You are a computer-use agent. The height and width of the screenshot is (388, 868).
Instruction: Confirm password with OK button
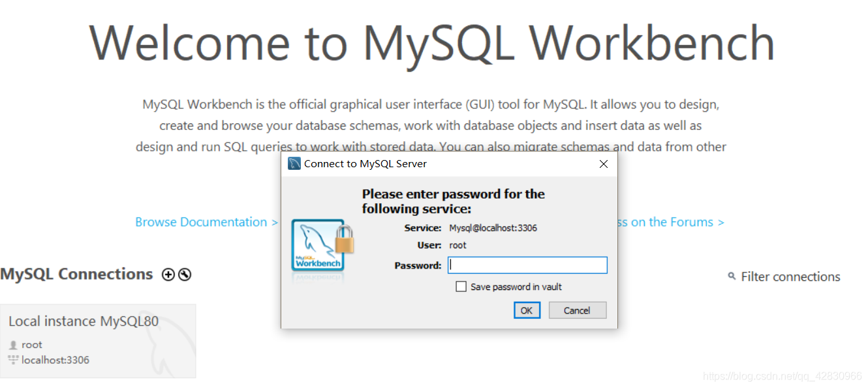point(527,310)
